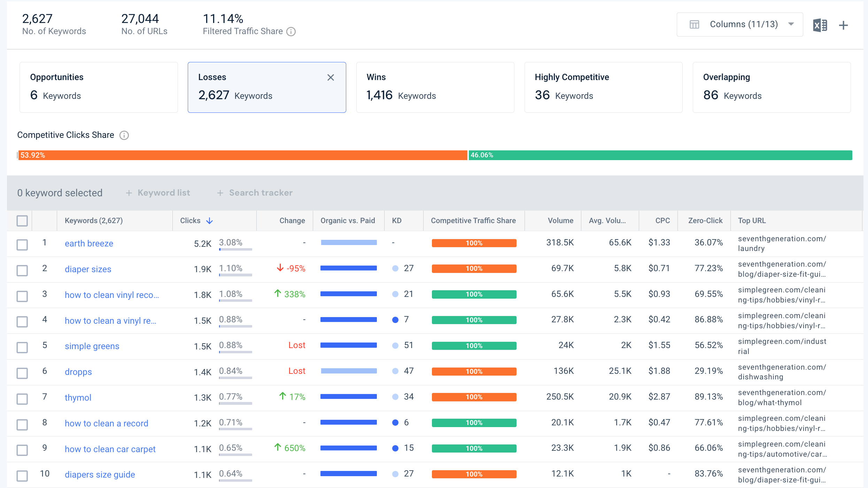The height and width of the screenshot is (488, 868).
Task: Click the Clicks column sort arrow
Action: point(209,221)
